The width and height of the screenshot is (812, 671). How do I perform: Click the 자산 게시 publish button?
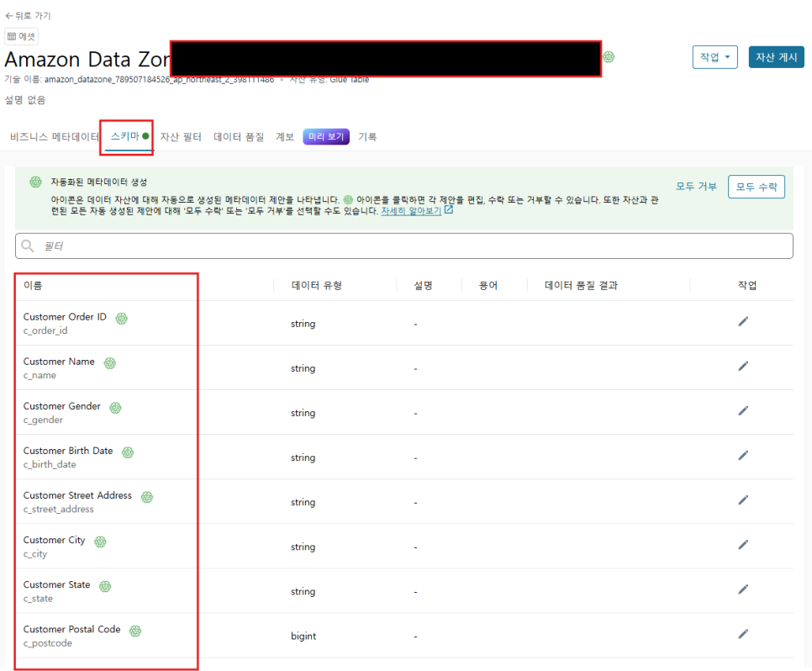click(x=776, y=57)
